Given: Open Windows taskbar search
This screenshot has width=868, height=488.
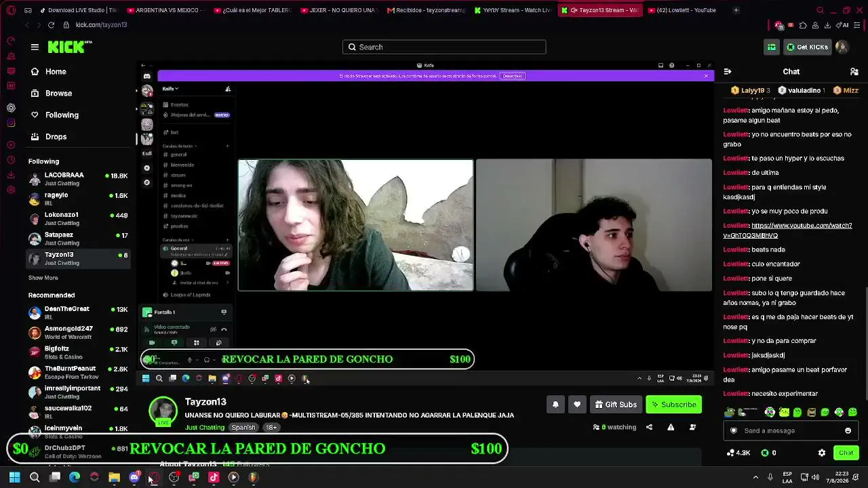Looking at the screenshot, I should [x=35, y=477].
